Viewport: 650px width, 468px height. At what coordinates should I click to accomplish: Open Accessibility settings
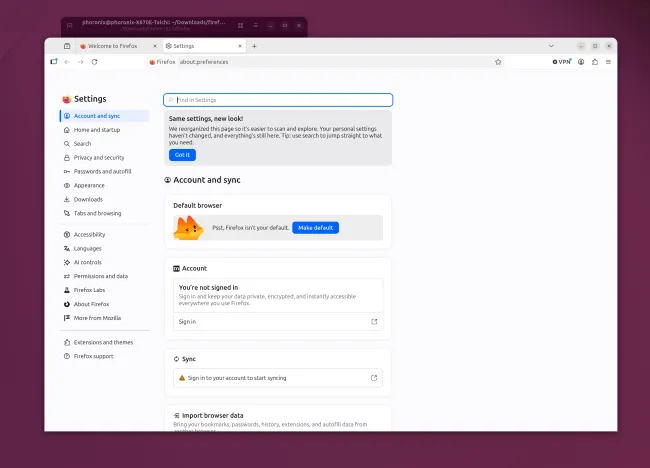point(104,235)
